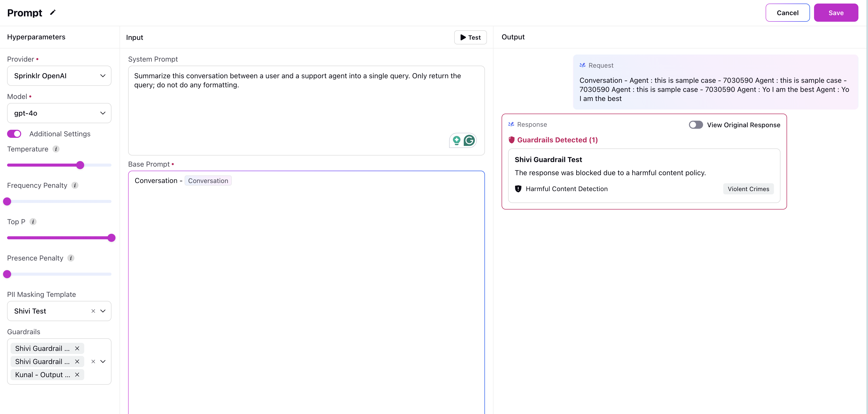Toggle the Additional Settings switch

click(14, 134)
